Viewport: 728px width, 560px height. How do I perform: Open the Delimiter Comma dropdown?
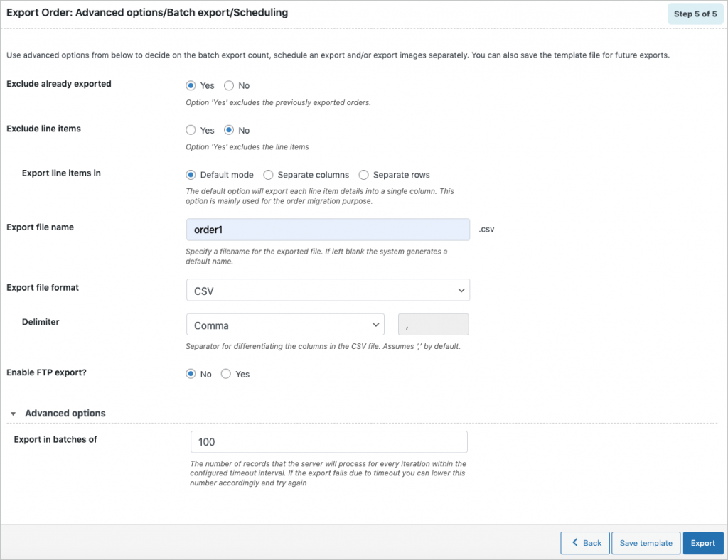(x=285, y=325)
